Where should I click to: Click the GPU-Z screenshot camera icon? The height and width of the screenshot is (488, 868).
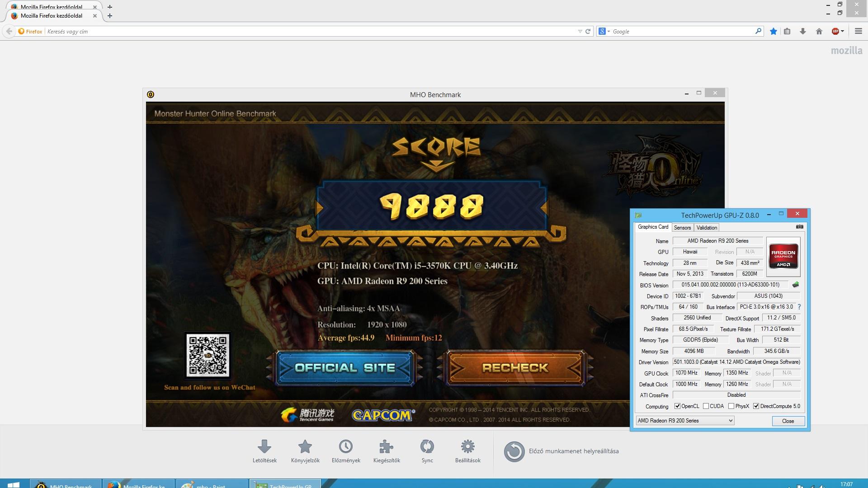click(799, 227)
